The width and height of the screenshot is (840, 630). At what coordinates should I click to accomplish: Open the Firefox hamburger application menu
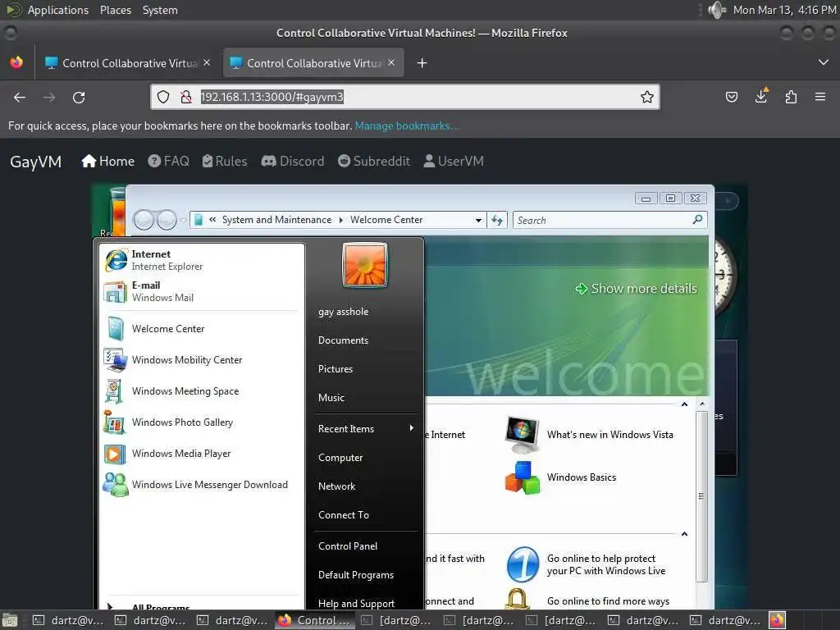[x=820, y=97]
